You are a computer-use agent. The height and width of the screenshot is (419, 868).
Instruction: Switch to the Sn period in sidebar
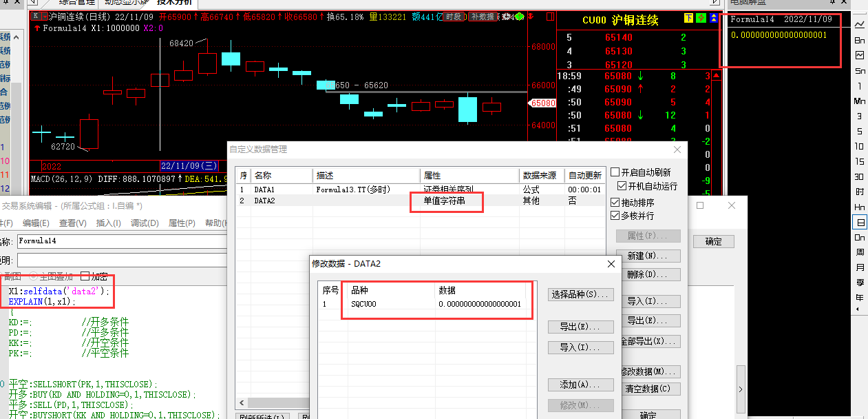(860, 70)
